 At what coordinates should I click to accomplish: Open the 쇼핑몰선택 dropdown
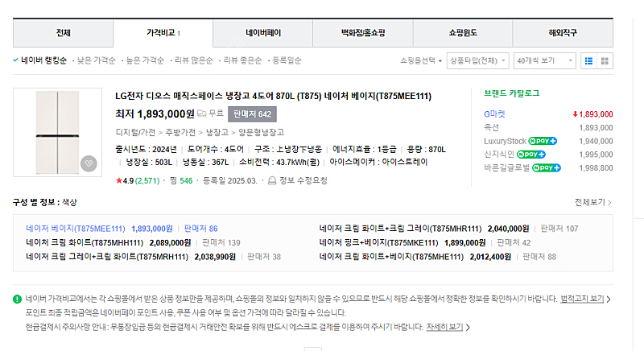pos(421,60)
